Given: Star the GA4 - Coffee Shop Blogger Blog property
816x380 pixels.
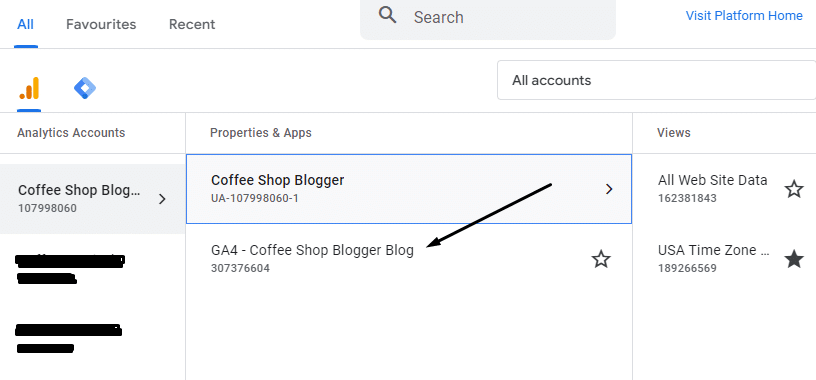Looking at the screenshot, I should point(601,259).
